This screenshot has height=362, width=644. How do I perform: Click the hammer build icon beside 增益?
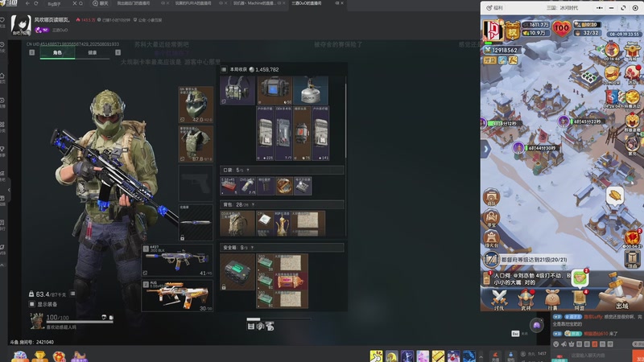pos(514,60)
